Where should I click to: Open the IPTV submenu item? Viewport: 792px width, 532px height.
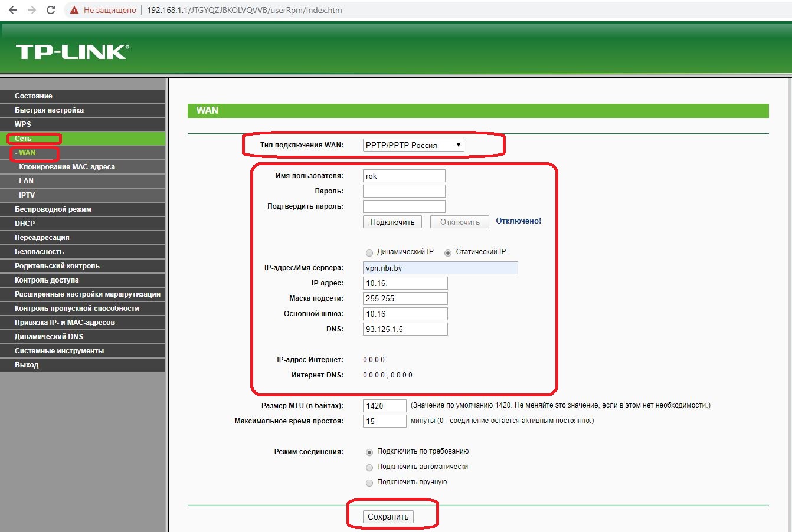pyautogui.click(x=83, y=195)
